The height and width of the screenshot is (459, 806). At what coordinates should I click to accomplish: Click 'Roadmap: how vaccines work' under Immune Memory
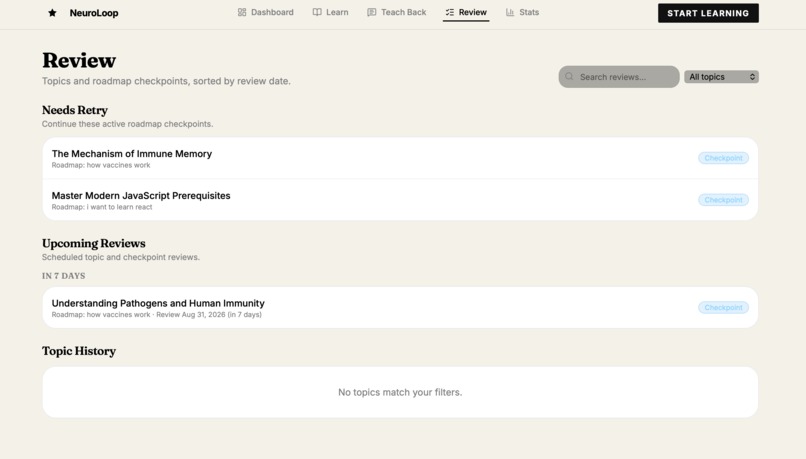(x=101, y=166)
